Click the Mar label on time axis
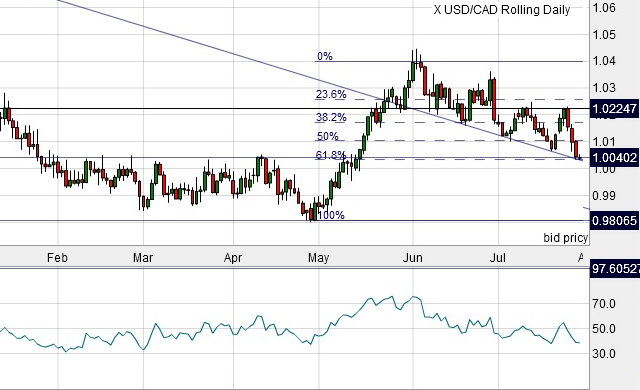The image size is (640, 390). [143, 258]
